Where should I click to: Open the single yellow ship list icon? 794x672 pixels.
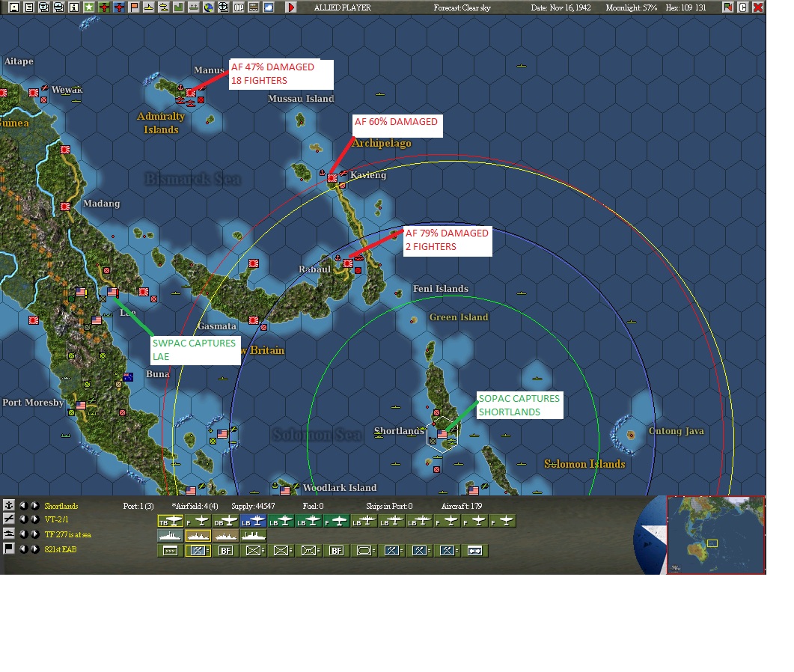click(149, 7)
